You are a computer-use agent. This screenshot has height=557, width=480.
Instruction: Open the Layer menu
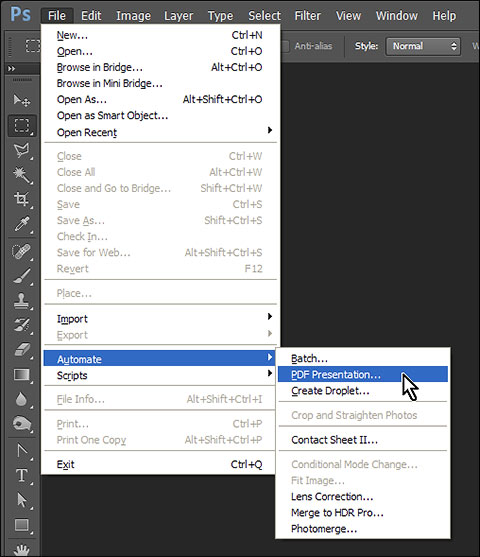tap(178, 16)
